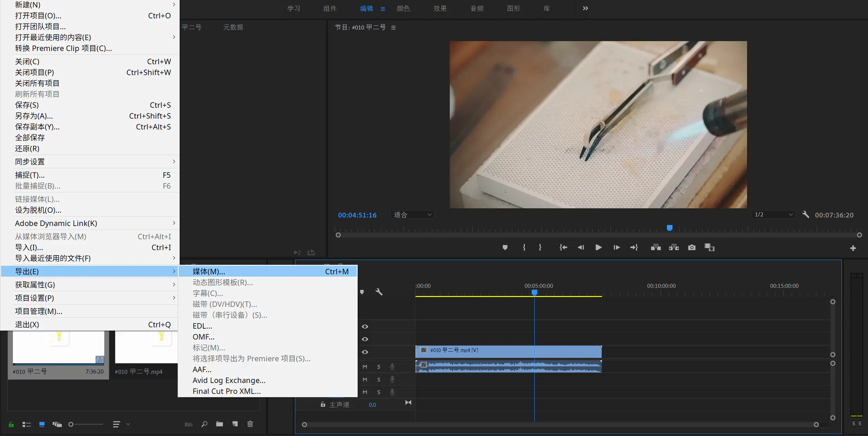Open the sort icons dropdown arrow

[x=128, y=424]
